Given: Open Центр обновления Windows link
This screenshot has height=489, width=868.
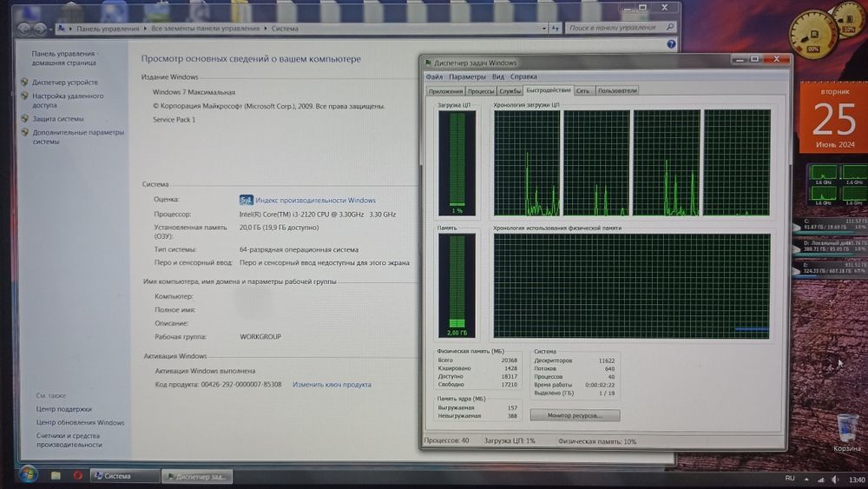Looking at the screenshot, I should coord(80,422).
